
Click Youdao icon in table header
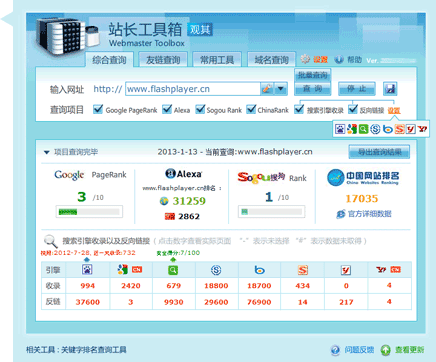pyautogui.click(x=346, y=270)
